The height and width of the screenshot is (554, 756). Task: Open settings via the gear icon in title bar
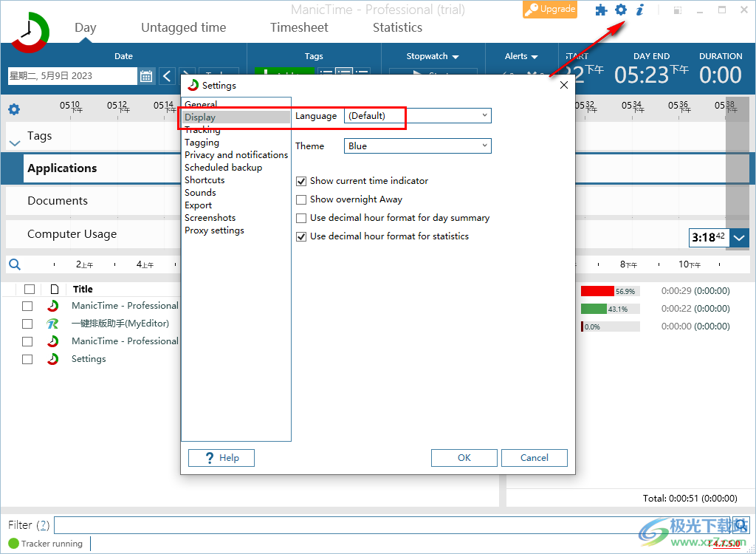tap(621, 10)
